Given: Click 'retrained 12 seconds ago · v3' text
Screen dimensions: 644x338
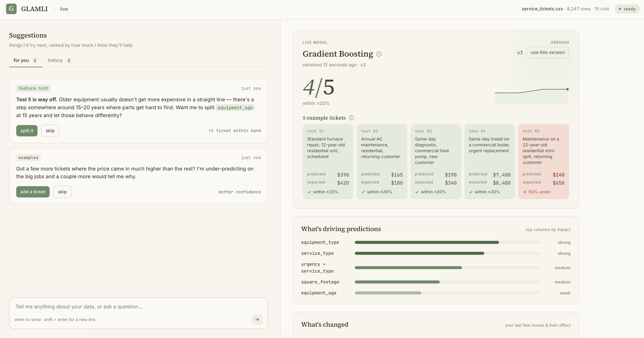Looking at the screenshot, I should (334, 65).
